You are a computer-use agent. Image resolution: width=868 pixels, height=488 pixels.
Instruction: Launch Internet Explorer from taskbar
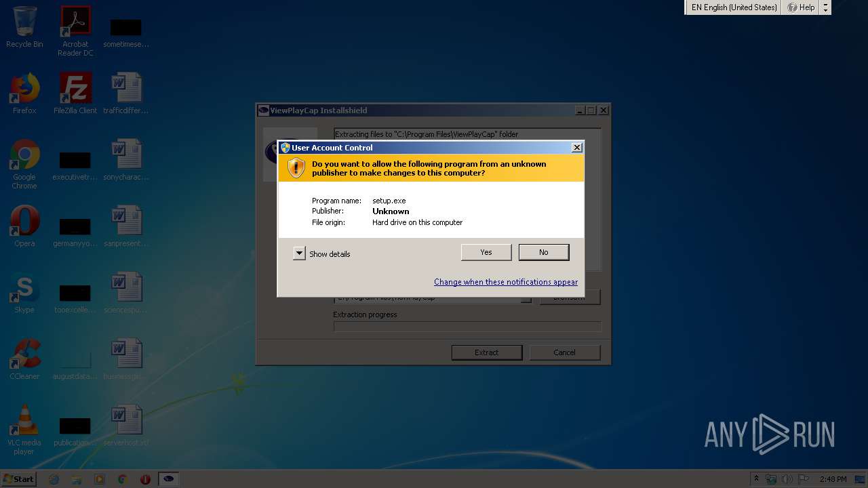pos(54,479)
